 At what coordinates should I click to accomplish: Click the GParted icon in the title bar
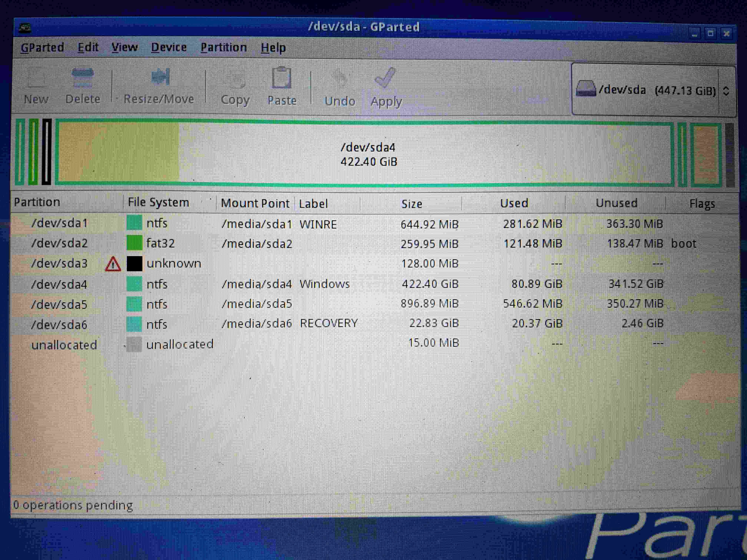click(25, 28)
